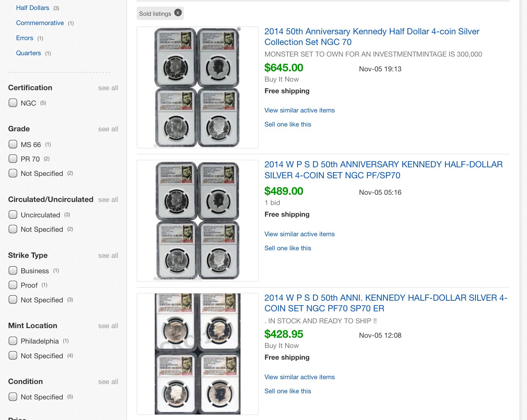Open the $489.00 NGC PF/SP70 listing title

383,170
